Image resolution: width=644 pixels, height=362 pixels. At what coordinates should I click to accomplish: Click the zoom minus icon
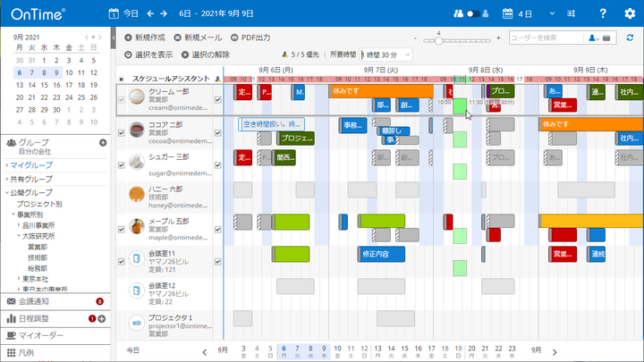(x=415, y=38)
